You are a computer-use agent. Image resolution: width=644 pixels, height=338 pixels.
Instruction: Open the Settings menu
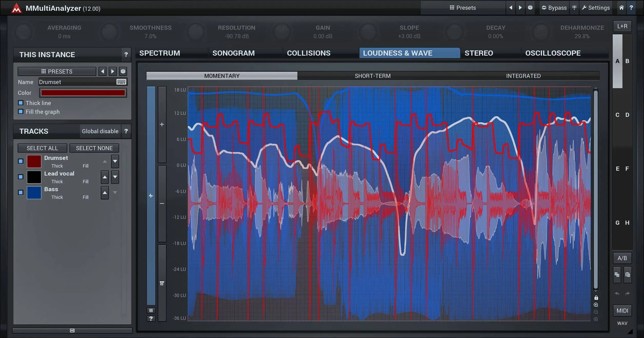pos(596,8)
